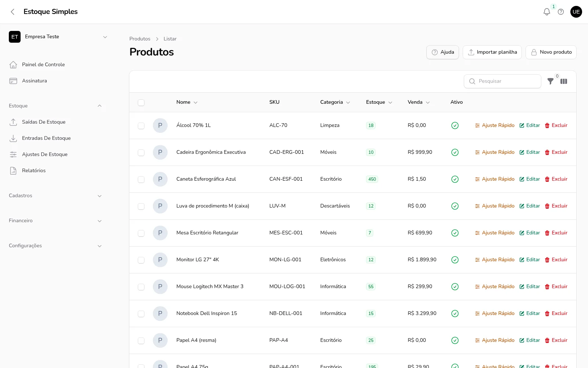588x368 pixels.
Task: Check the Mouse Logitech MX Master 3 checkbox
Action: (x=141, y=287)
